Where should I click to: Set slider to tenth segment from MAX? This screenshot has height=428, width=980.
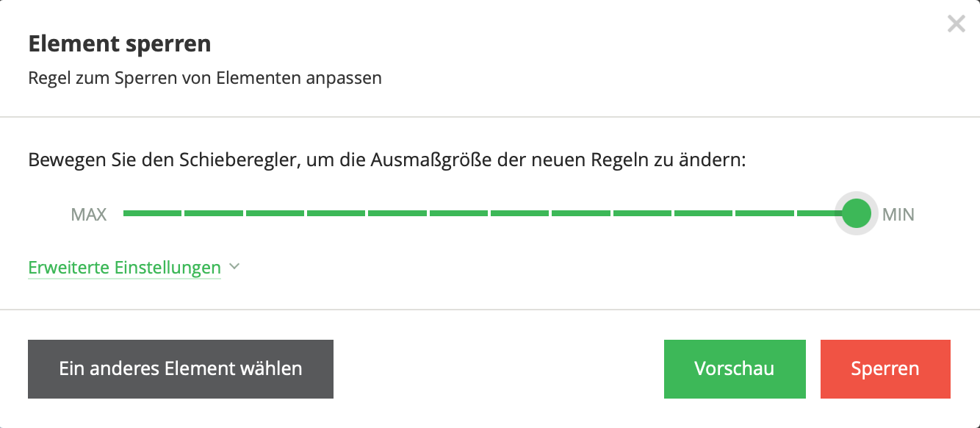(x=703, y=213)
